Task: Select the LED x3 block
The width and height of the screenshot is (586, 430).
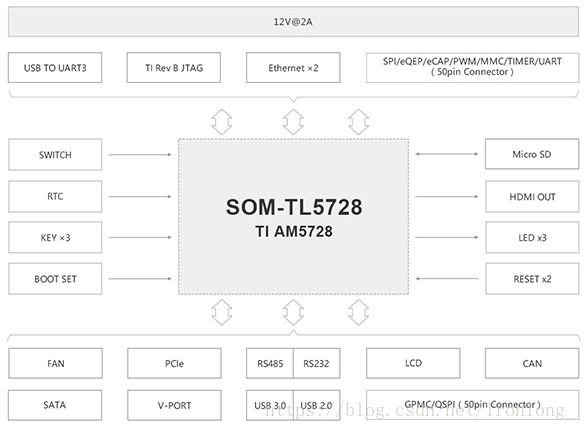Action: (x=532, y=238)
